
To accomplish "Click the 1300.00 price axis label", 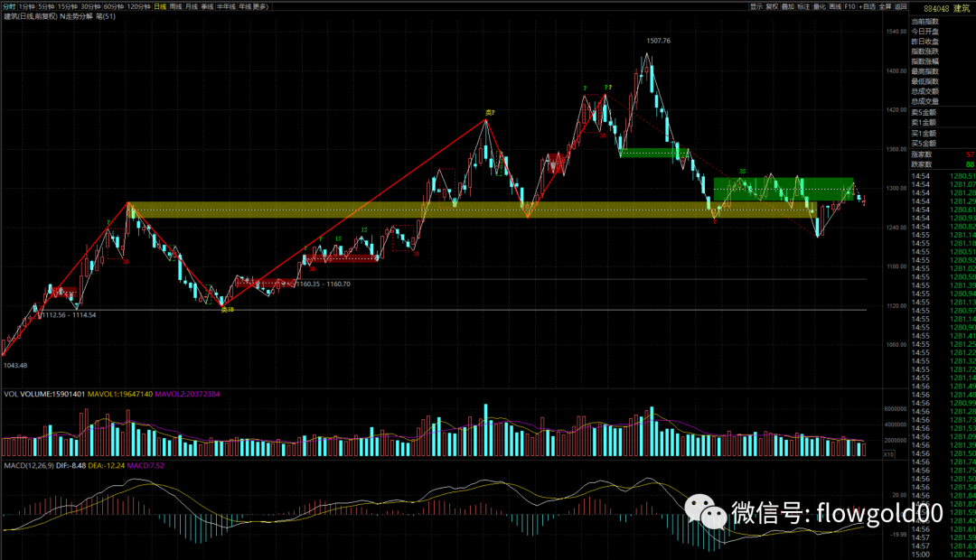I will 896,188.
